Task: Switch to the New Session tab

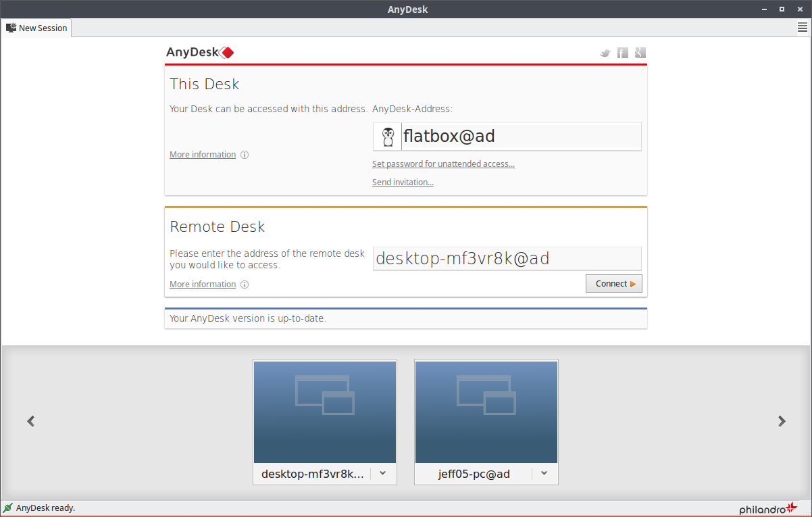Action: 36,28
